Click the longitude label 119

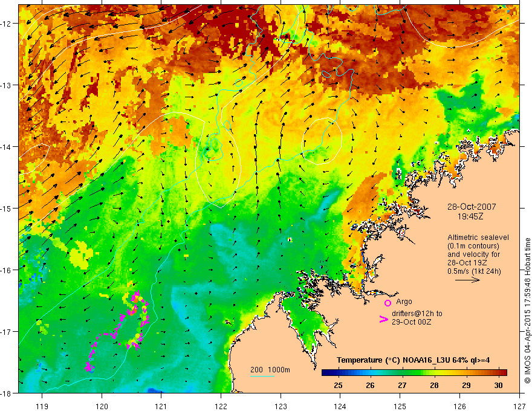click(42, 406)
